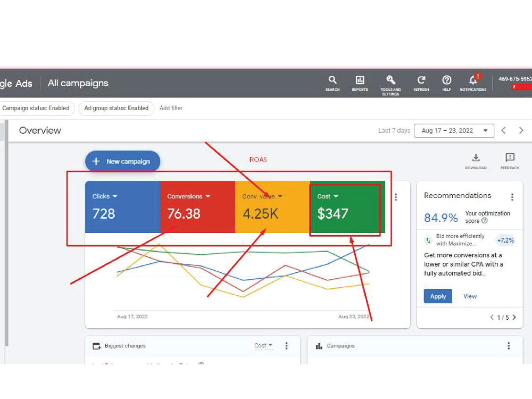Click Campaign status: Enabled filter chip

click(36, 108)
